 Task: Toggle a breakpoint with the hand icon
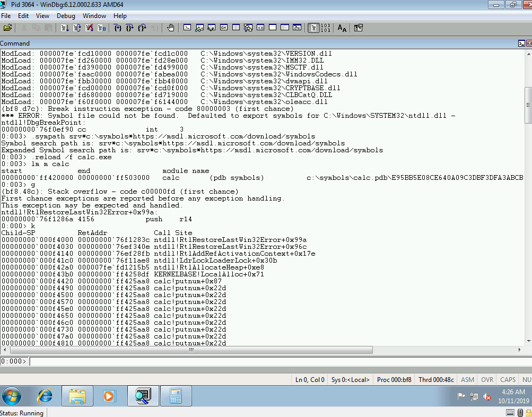click(x=170, y=28)
